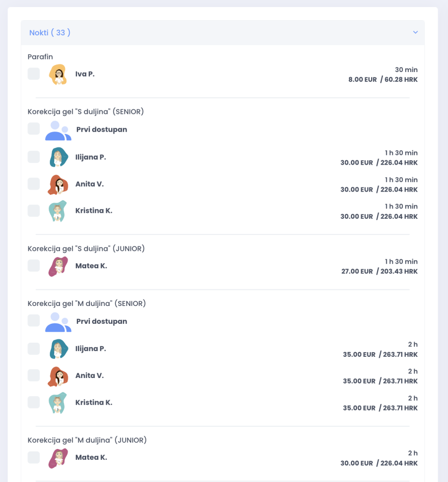Click Kristina K. avatar under M duljina SENIOR

coord(58,403)
